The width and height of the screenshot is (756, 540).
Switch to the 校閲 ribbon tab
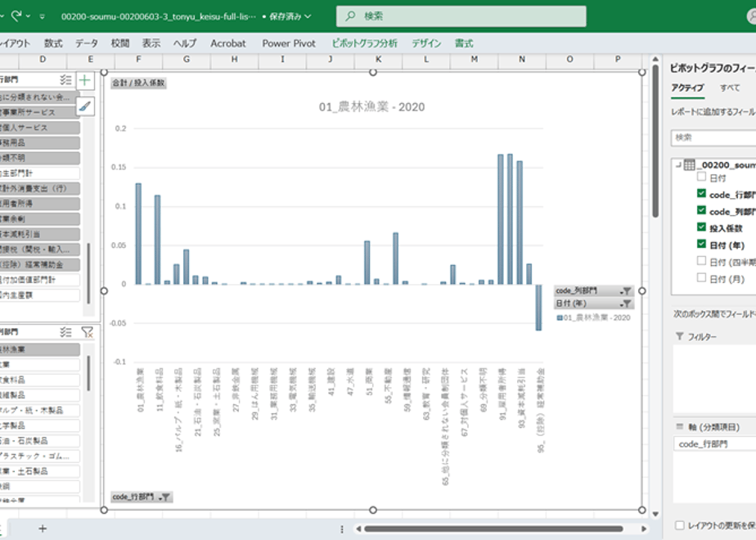[120, 43]
